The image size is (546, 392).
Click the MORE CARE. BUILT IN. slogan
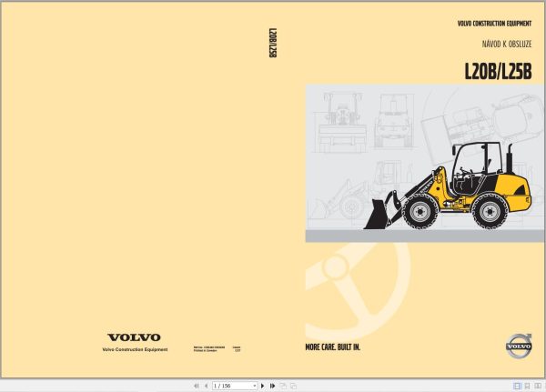click(333, 347)
